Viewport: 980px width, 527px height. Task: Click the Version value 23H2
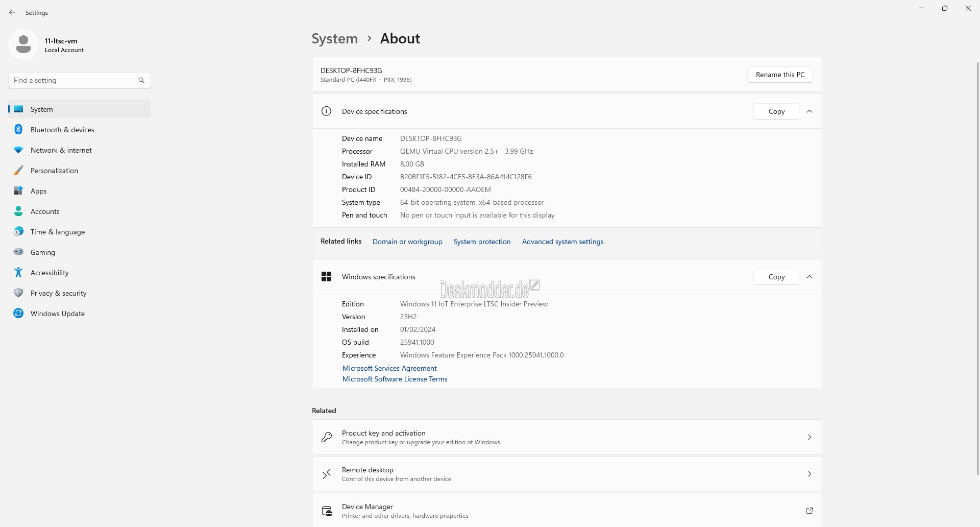point(408,317)
